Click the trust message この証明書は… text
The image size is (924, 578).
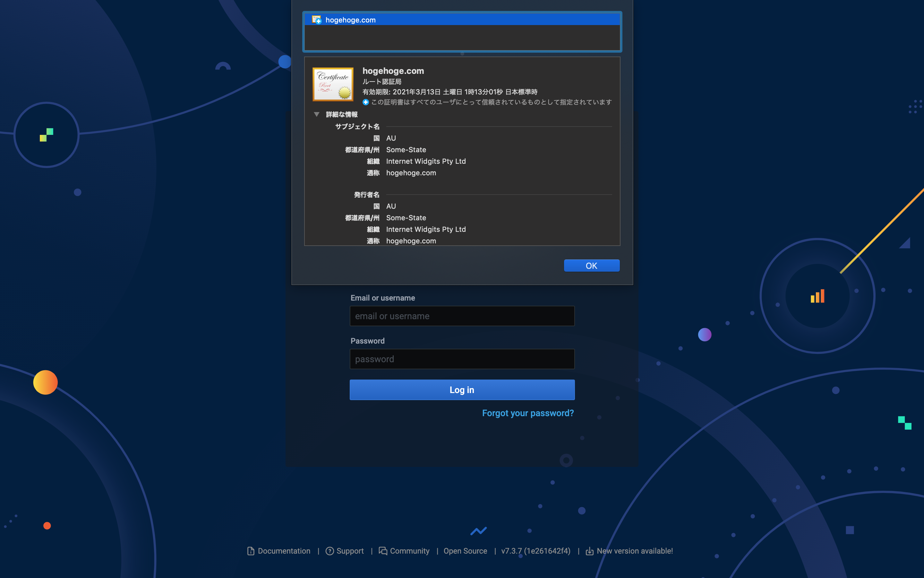pyautogui.click(x=492, y=102)
